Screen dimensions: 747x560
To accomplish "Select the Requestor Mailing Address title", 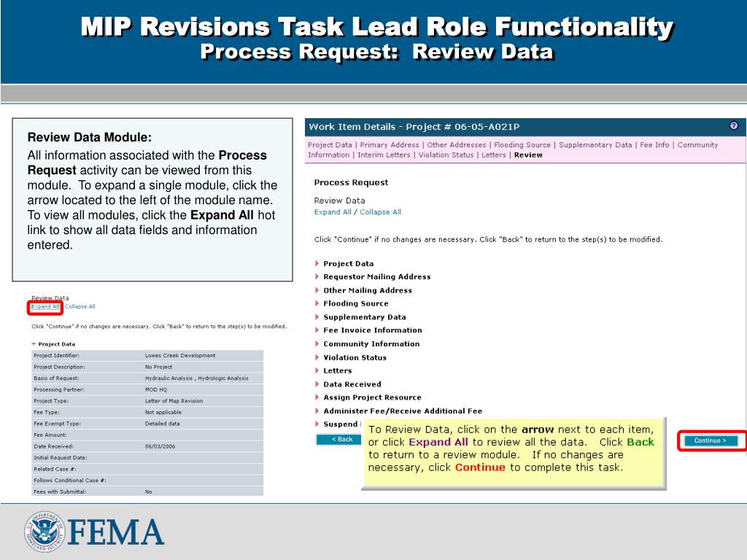I will point(377,276).
